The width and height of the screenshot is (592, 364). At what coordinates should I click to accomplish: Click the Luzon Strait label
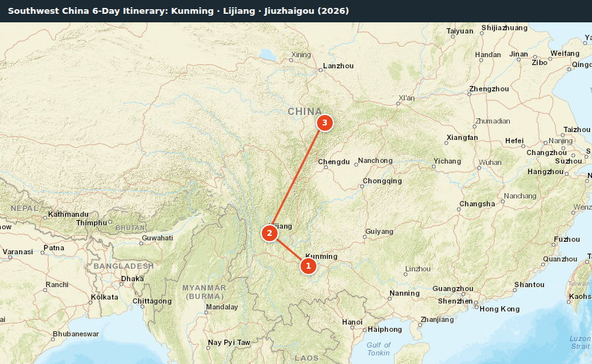tap(580, 342)
